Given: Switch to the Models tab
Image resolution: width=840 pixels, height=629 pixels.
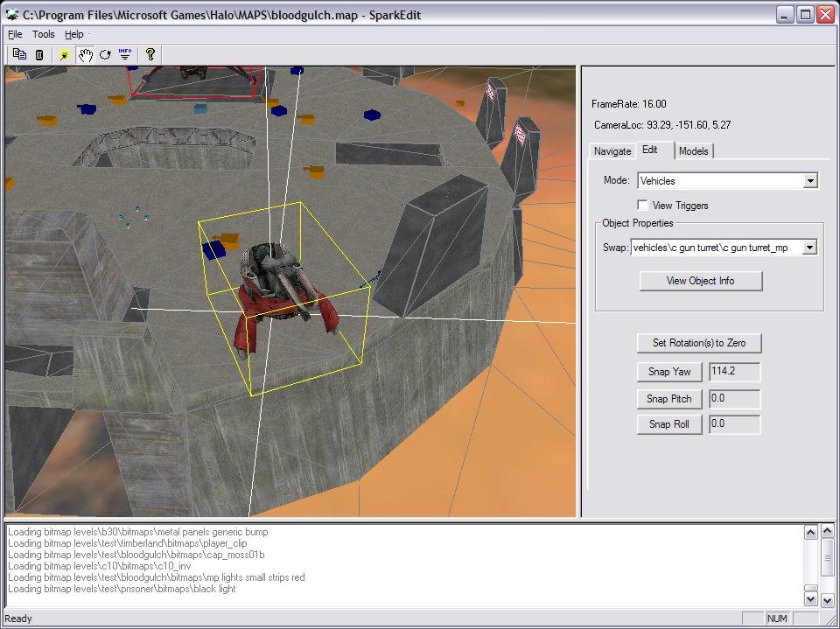Looking at the screenshot, I should click(694, 151).
